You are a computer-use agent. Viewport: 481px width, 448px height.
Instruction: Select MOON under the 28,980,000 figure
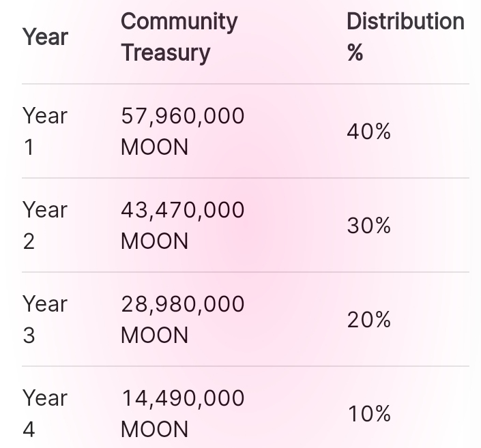click(x=154, y=335)
